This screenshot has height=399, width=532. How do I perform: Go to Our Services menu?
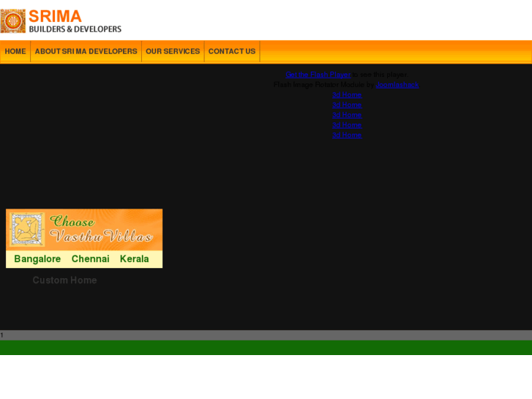coord(173,51)
